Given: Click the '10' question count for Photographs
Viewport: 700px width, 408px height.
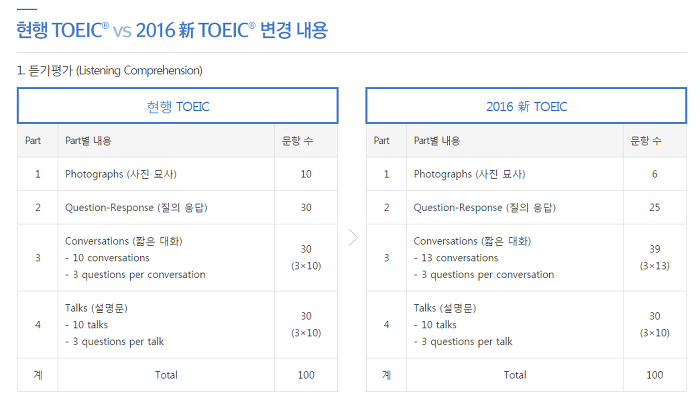Looking at the screenshot, I should (306, 174).
